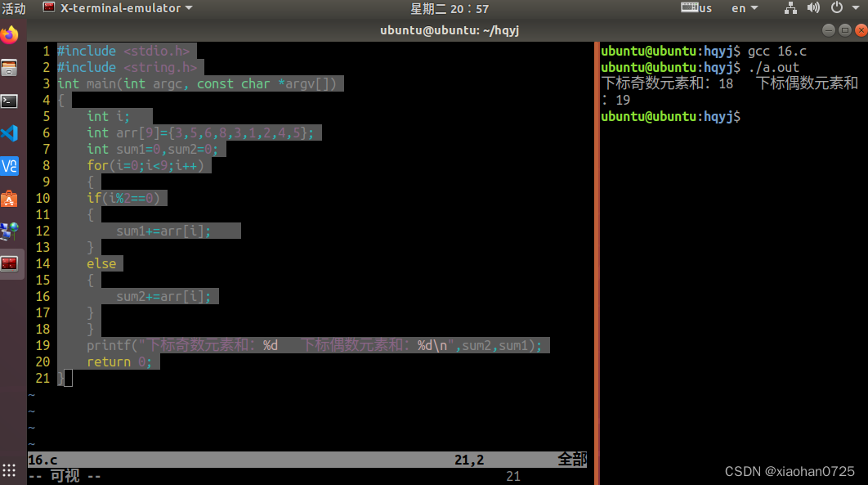
Task: Open Ubuntu Software store icon
Action: click(10, 199)
